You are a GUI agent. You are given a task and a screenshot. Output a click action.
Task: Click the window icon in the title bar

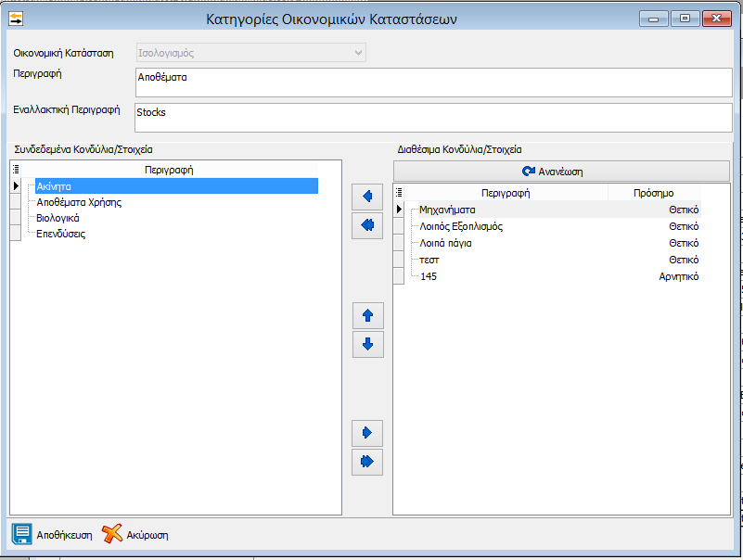[x=16, y=19]
